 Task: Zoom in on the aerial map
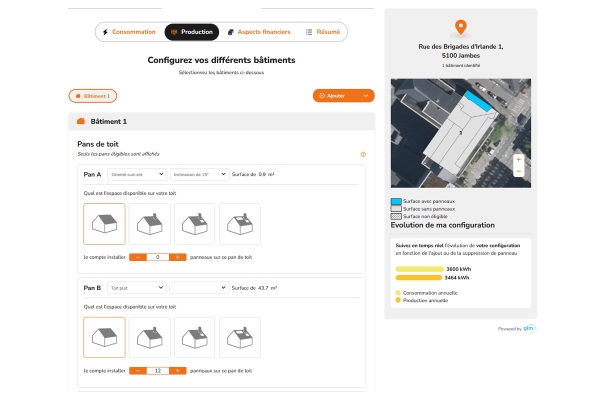518,160
